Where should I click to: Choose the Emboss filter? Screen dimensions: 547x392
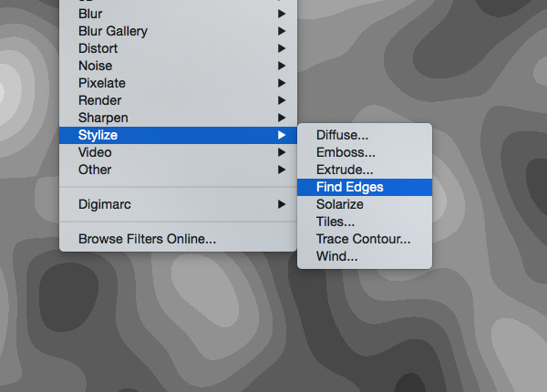click(346, 152)
